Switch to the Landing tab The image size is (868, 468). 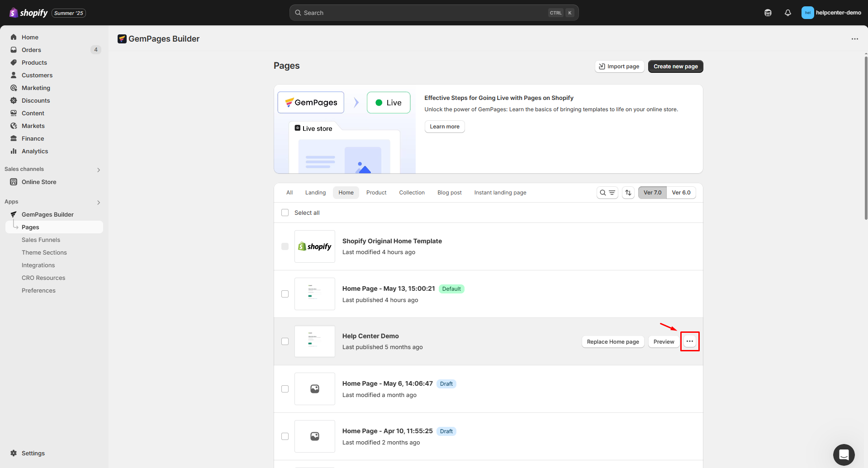point(315,193)
